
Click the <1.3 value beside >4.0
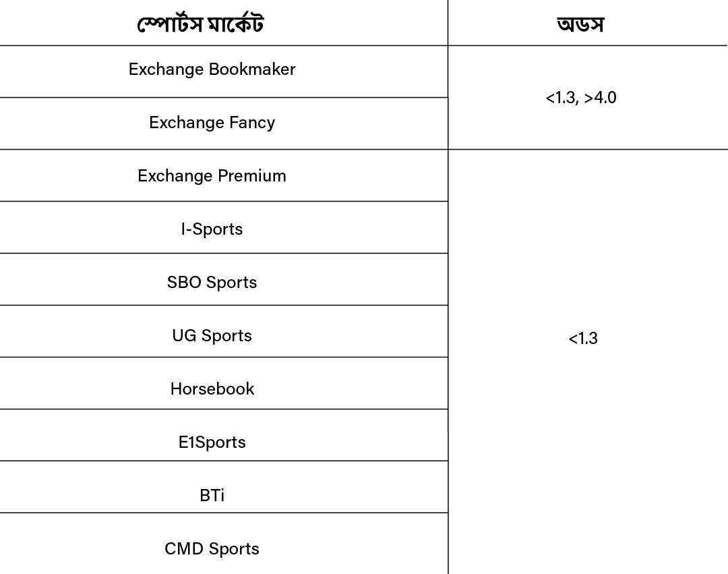(562, 98)
